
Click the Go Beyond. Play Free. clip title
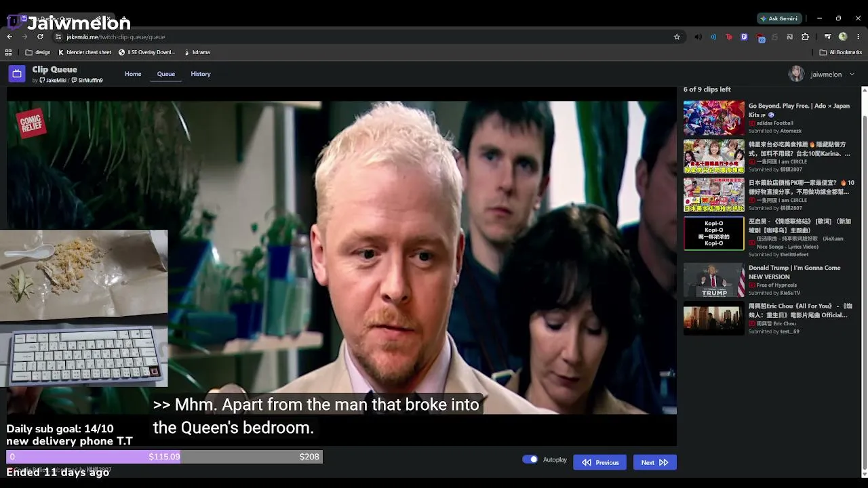799,110
